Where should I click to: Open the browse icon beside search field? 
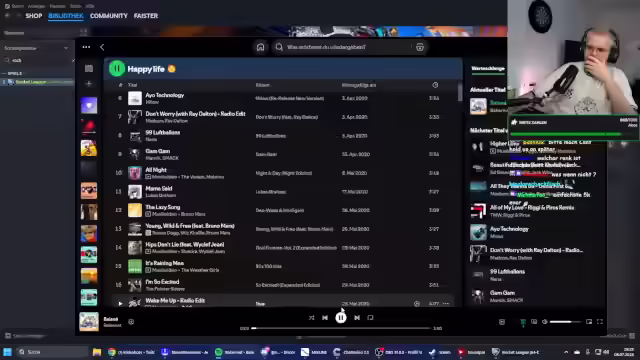(x=420, y=47)
